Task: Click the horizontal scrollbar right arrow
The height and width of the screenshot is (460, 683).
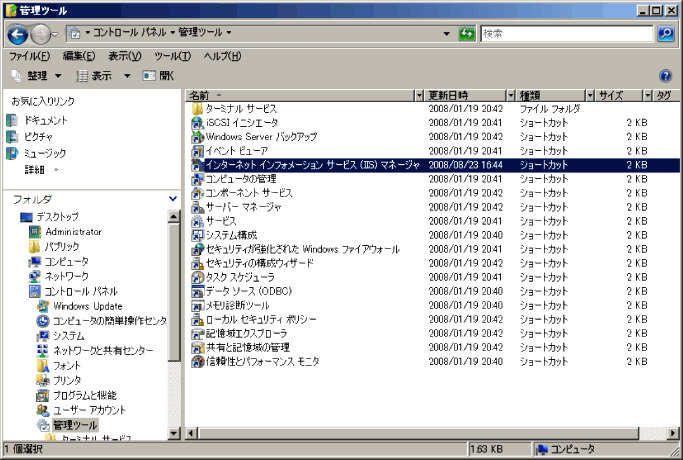Action: coord(673,433)
